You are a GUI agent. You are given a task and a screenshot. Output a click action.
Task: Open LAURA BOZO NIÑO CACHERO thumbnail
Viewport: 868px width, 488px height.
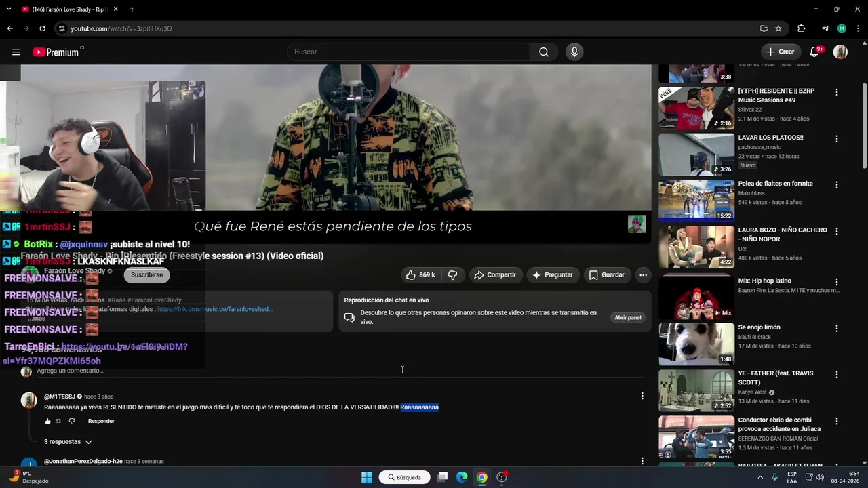coord(696,247)
